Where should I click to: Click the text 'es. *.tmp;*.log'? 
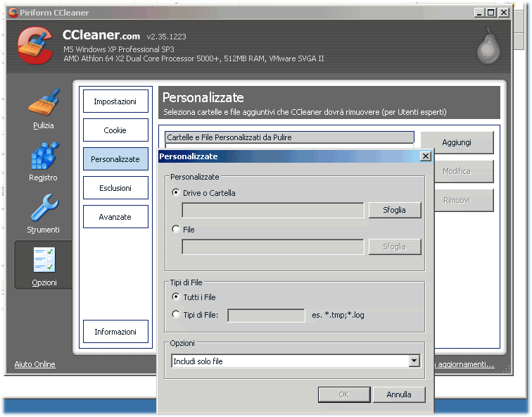(x=338, y=315)
